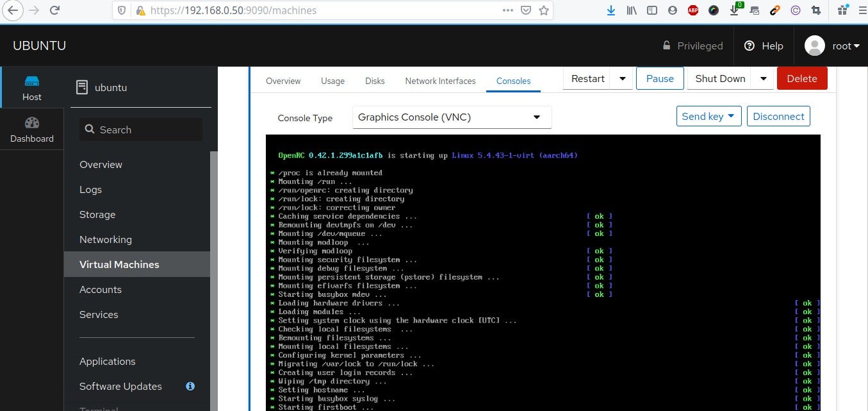The height and width of the screenshot is (411, 868).
Task: Save page to Pocket icon
Action: (x=525, y=10)
